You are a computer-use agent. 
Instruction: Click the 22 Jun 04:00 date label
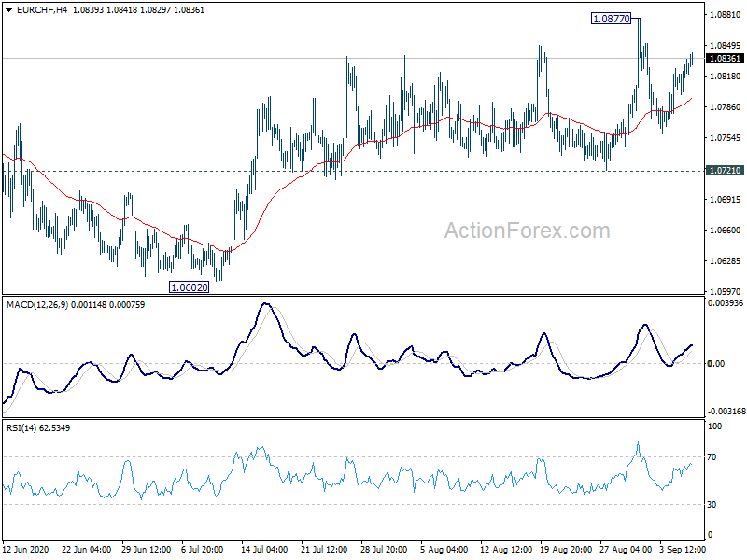click(x=86, y=549)
